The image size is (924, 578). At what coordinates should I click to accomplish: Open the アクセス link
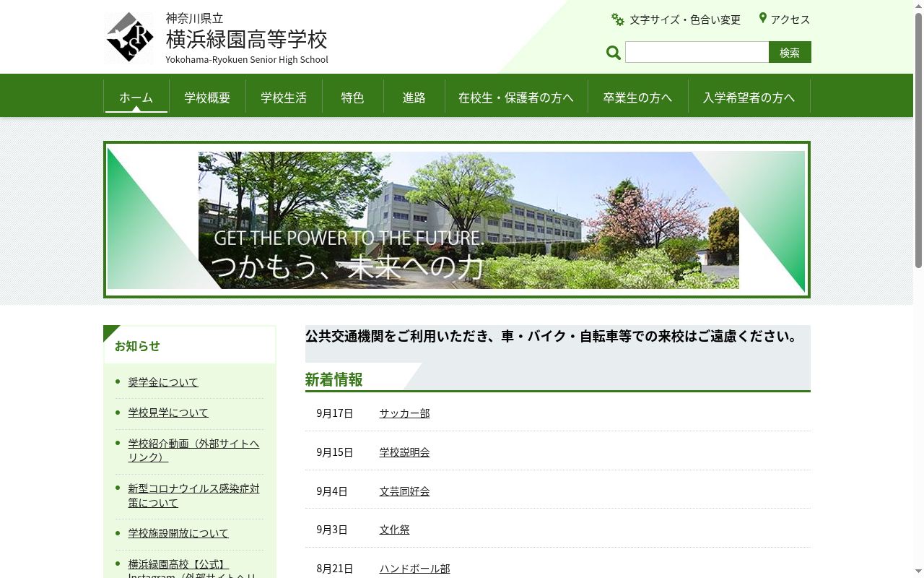790,20
